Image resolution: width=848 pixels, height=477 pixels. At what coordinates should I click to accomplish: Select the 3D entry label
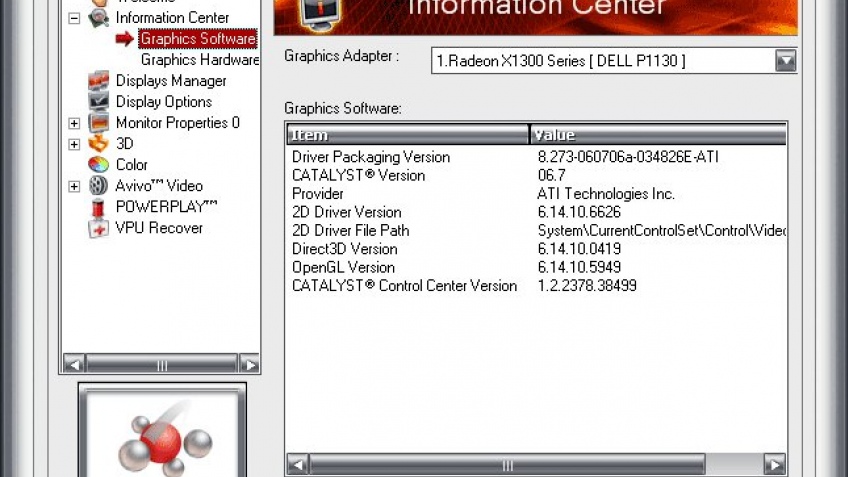(124, 143)
